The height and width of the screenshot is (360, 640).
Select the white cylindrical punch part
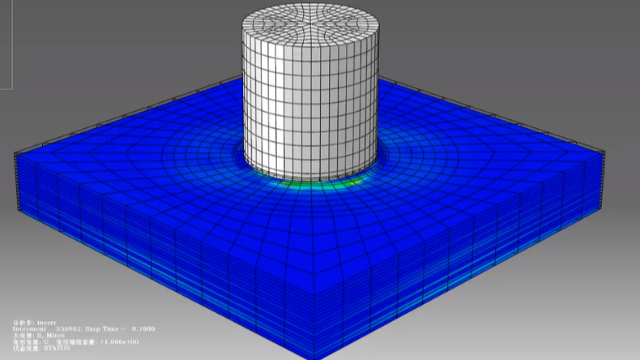(x=310, y=92)
